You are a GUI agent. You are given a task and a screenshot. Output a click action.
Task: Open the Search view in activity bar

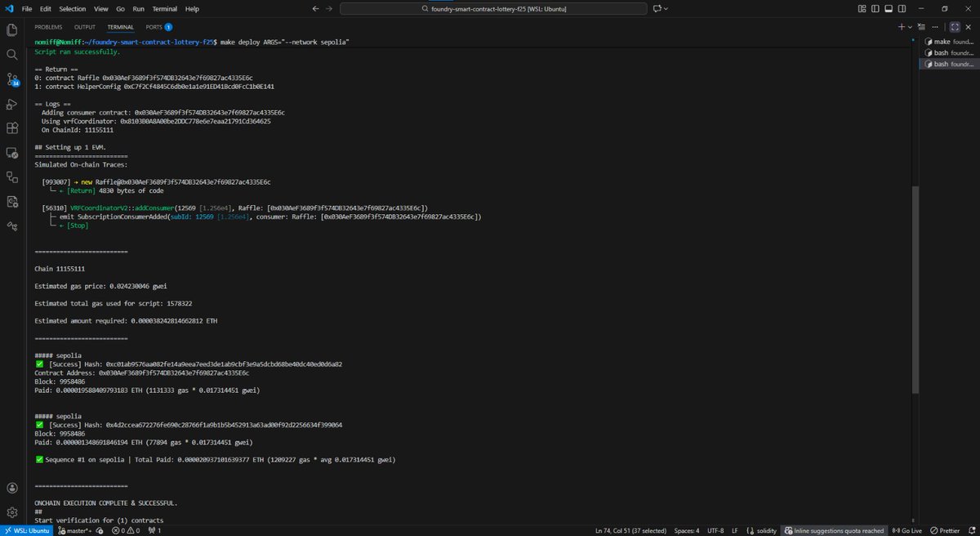[x=12, y=55]
